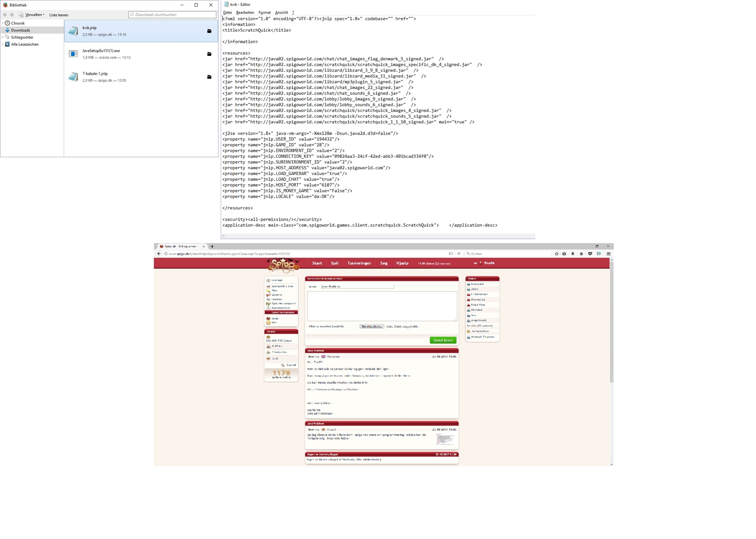Expand the Schlagwörter tree node
Image resolution: width=756 pixels, height=539 pixels.
(x=3, y=37)
